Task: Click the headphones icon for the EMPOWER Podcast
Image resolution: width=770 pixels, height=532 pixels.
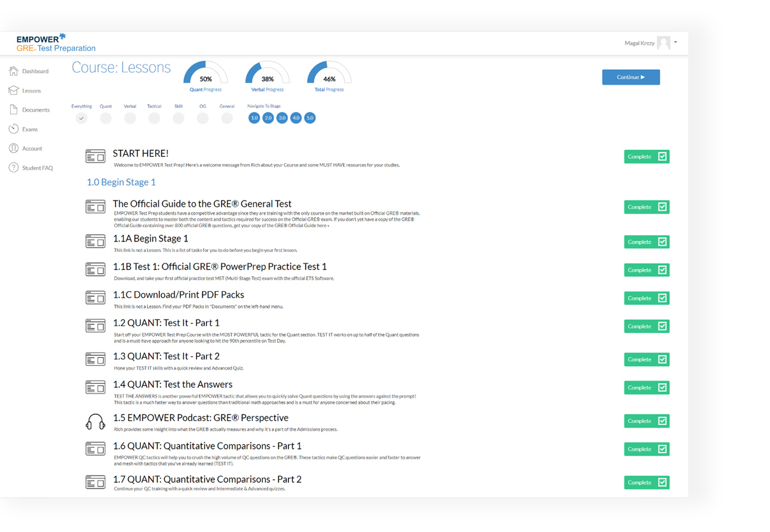Action: 95,422
